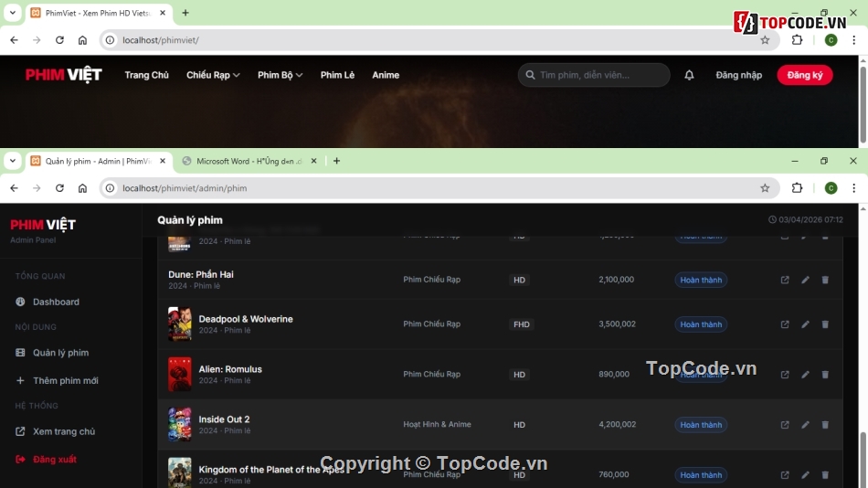Click PHIM VIỆT logo in admin sidebar
This screenshot has width=868, height=488.
43,224
